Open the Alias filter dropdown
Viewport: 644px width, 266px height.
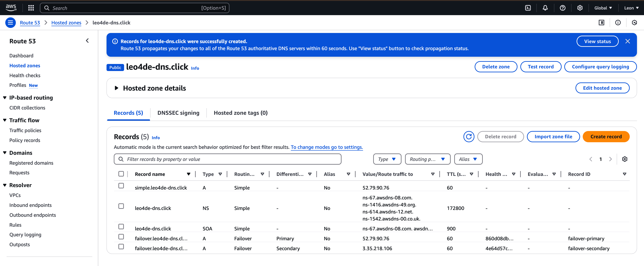(468, 159)
